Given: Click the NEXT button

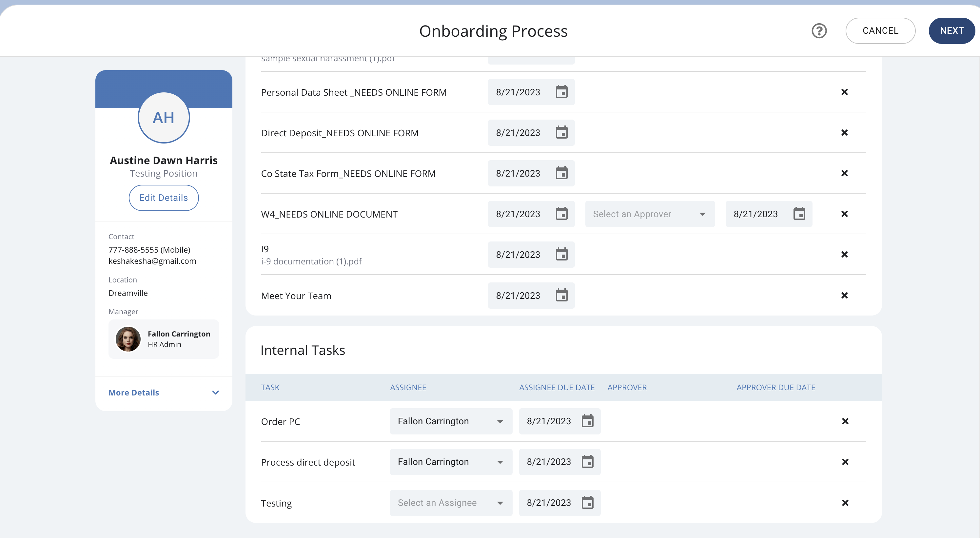Looking at the screenshot, I should point(951,31).
